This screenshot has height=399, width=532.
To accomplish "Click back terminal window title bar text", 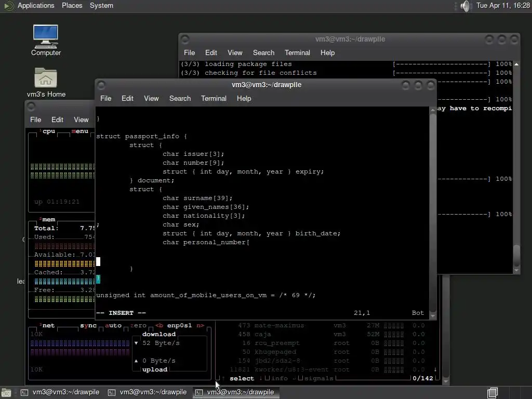I will pos(350,39).
